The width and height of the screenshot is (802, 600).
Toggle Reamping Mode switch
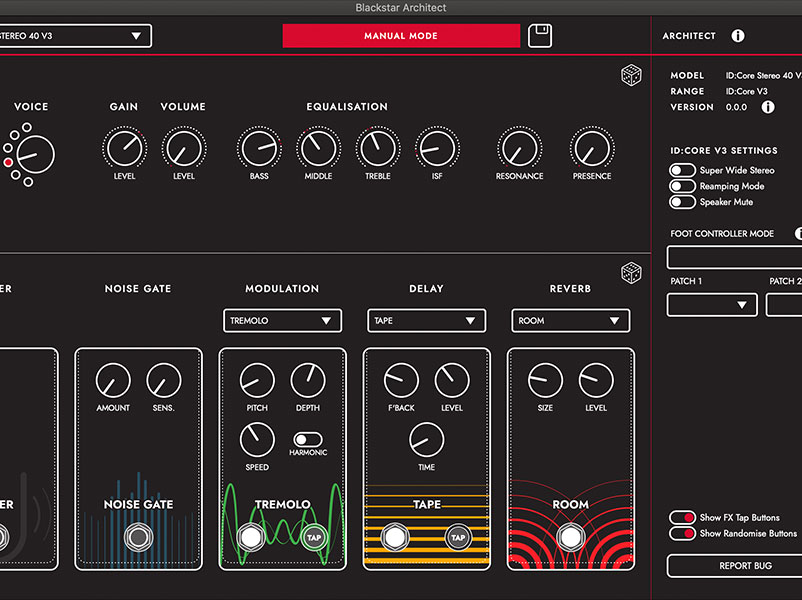[x=683, y=186]
